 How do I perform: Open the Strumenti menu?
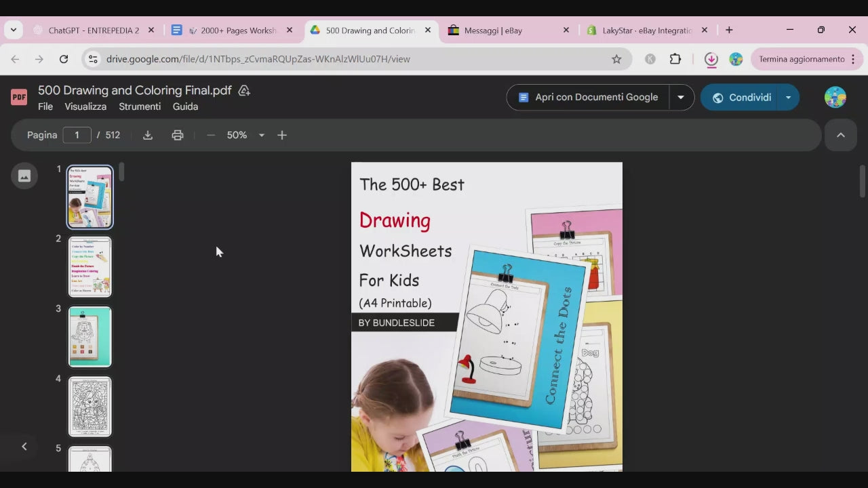pyautogui.click(x=140, y=106)
